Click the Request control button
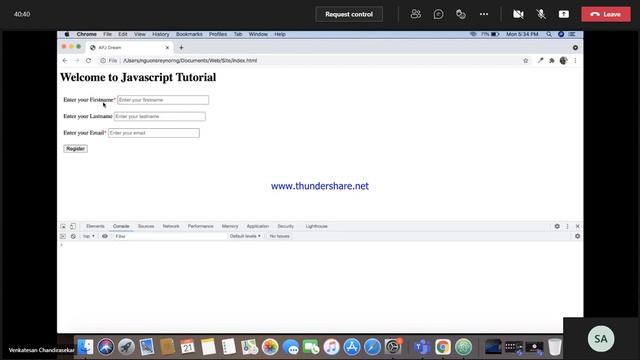This screenshot has height=360, width=640. (x=349, y=14)
